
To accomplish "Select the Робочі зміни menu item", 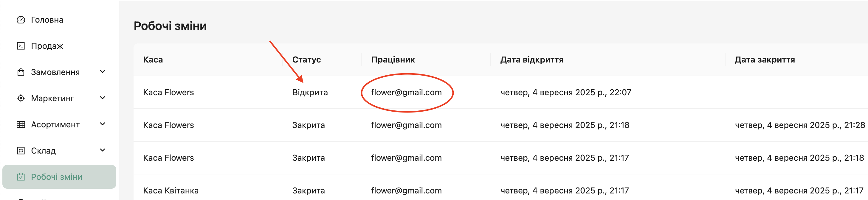I will pos(57,177).
